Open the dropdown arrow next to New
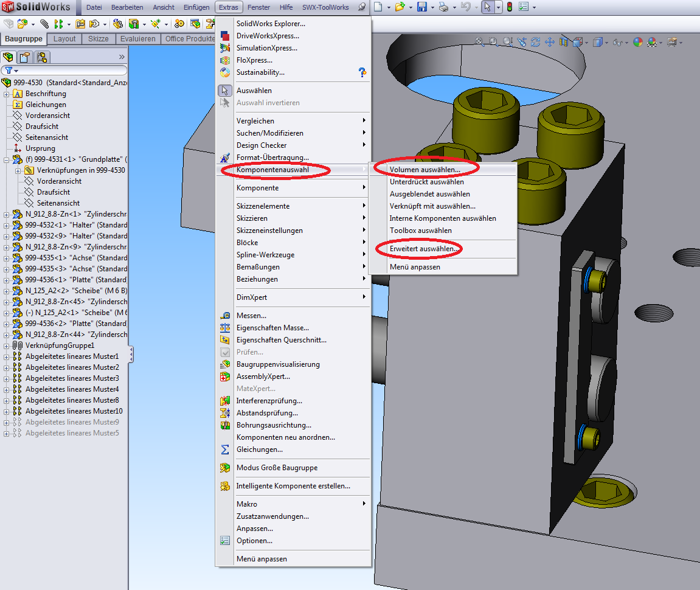The width and height of the screenshot is (700, 590). tap(389, 7)
